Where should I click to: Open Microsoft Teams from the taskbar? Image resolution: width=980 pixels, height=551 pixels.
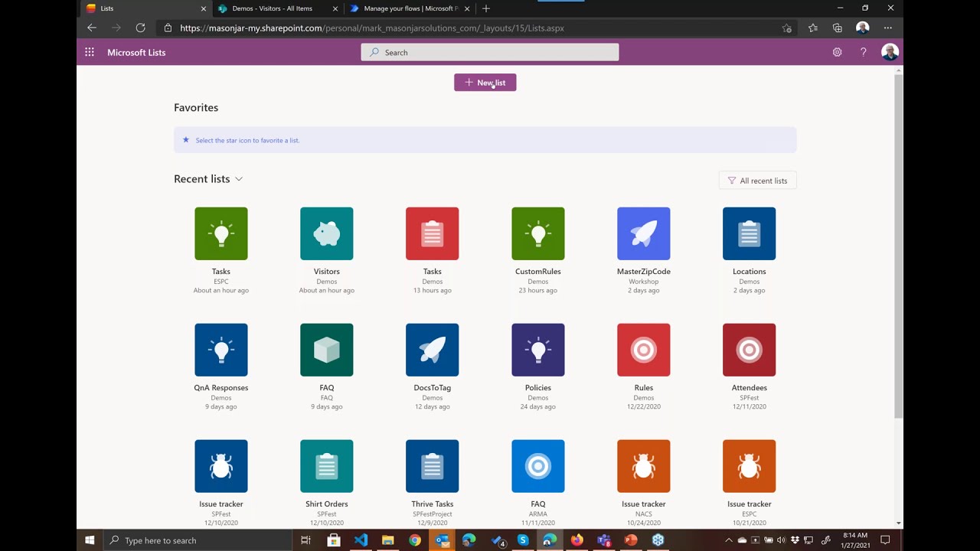(x=604, y=540)
